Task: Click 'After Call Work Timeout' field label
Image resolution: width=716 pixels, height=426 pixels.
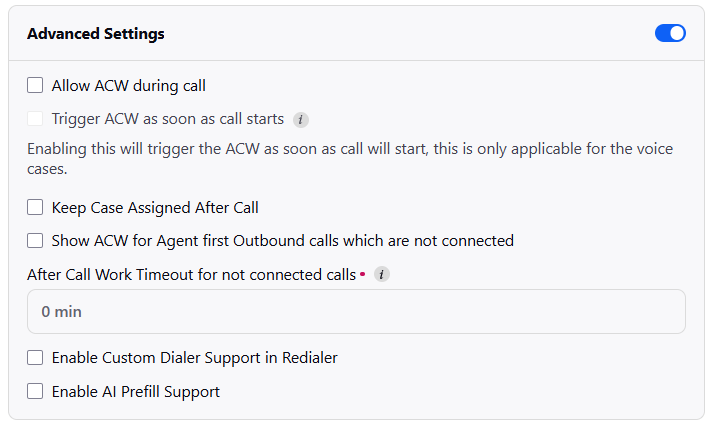Action: coord(191,274)
